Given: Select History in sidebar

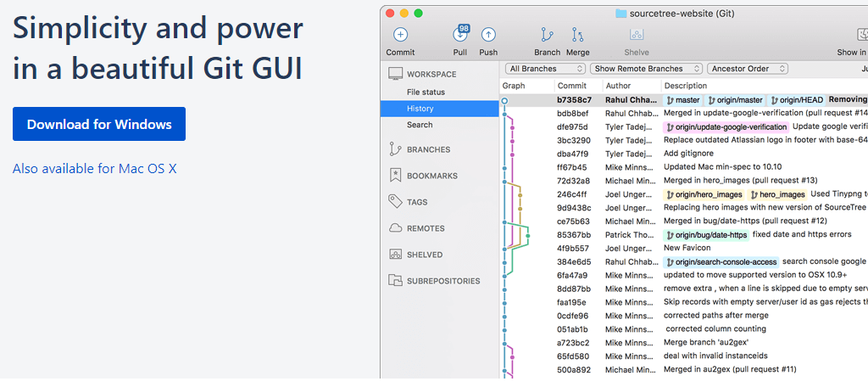Looking at the screenshot, I should [440, 109].
